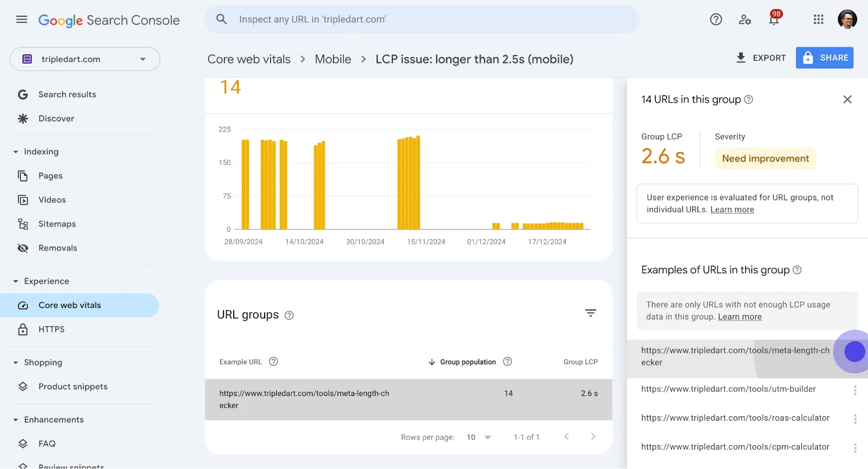Image resolution: width=868 pixels, height=469 pixels.
Task: Go to next page of URL groups
Action: (x=593, y=436)
